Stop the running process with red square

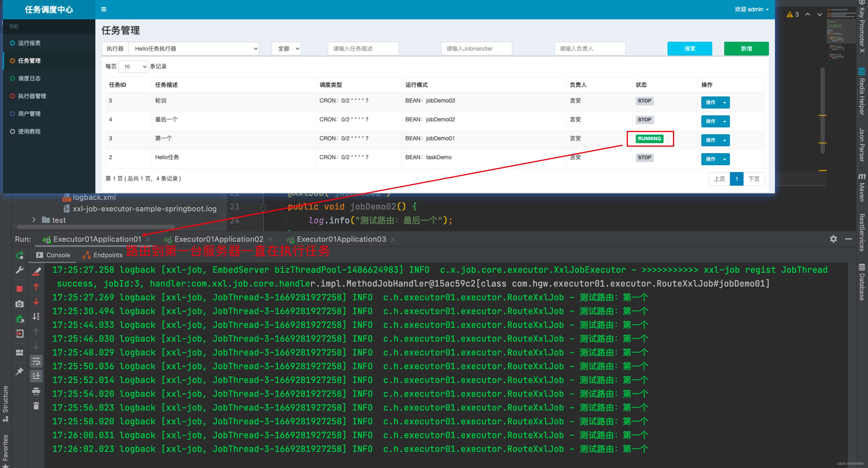tap(20, 289)
